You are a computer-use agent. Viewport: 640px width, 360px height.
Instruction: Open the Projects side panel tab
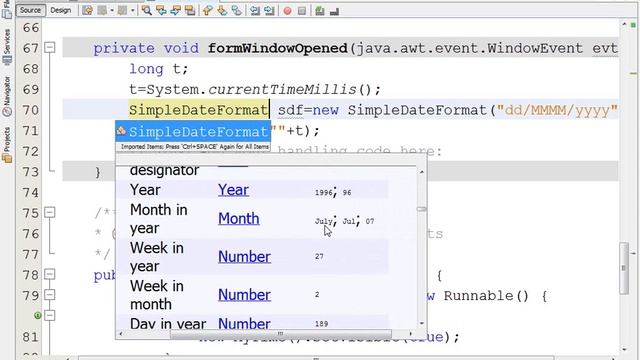click(x=7, y=144)
